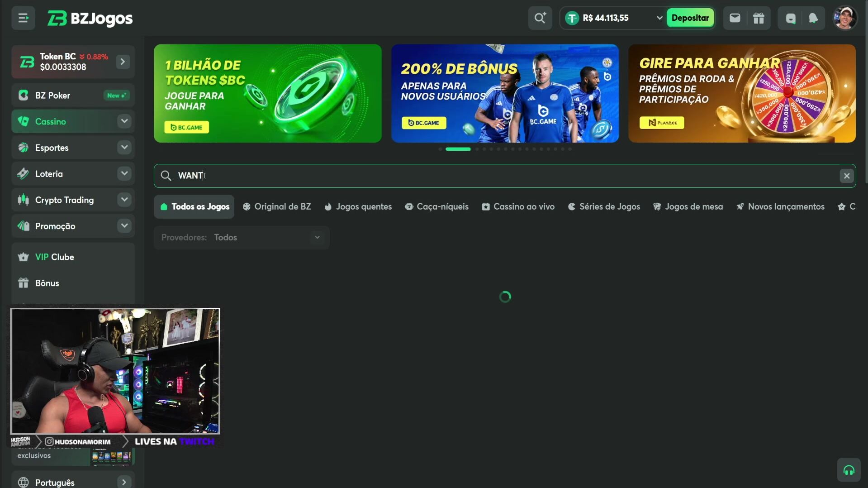This screenshot has width=868, height=488.
Task: Expand the Promoção submenu chevron
Action: [124, 226]
